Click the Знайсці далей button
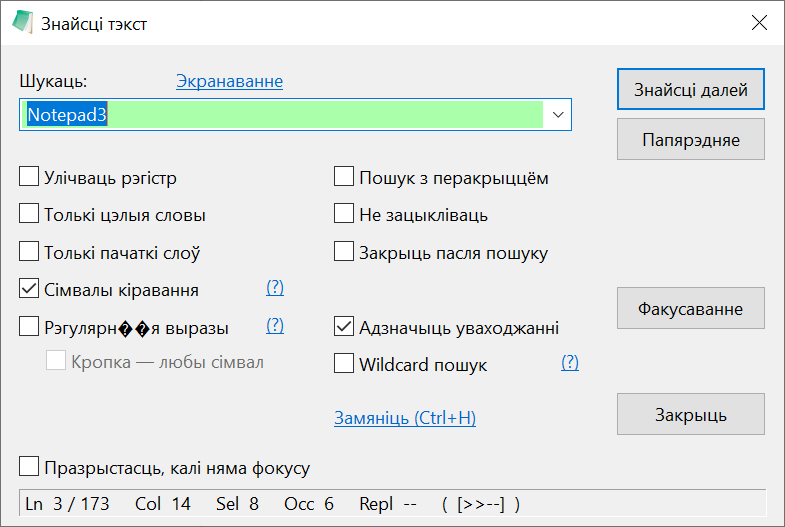The image size is (785, 527). (x=691, y=89)
